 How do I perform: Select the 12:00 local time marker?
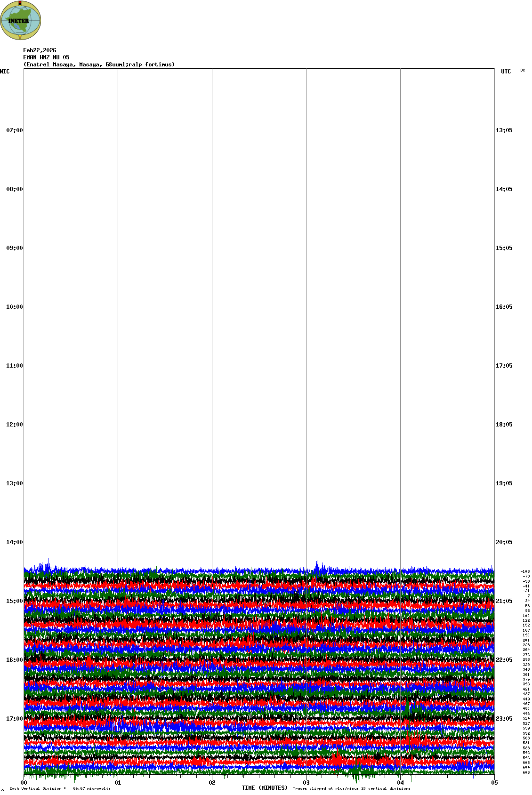pos(14,425)
